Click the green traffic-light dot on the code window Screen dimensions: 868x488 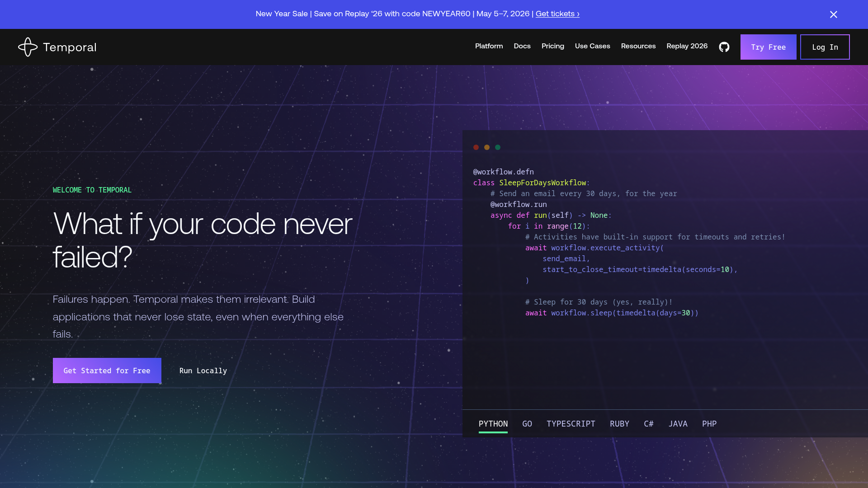pos(498,147)
